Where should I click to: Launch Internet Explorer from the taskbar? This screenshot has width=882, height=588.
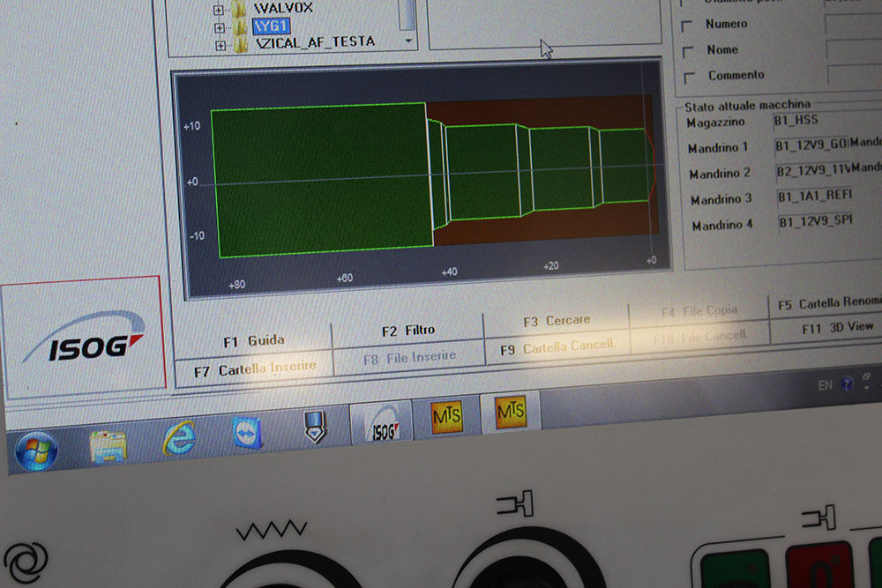click(179, 438)
